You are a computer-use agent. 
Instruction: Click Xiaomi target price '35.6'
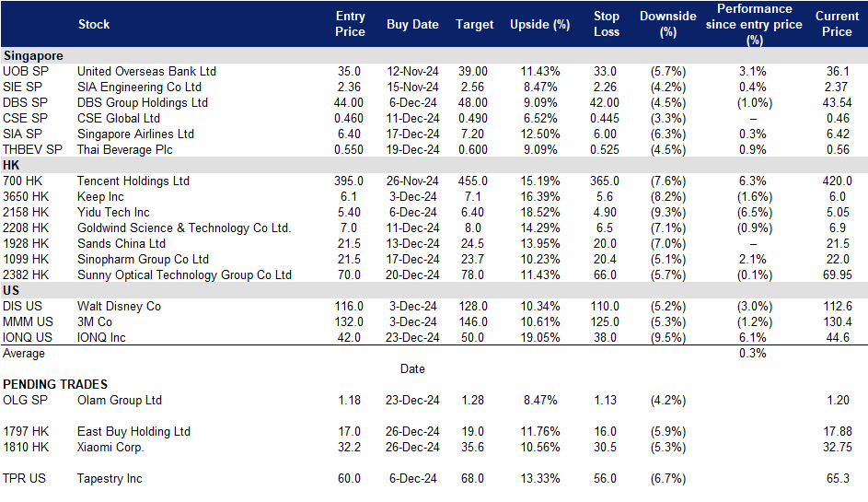coord(473,447)
